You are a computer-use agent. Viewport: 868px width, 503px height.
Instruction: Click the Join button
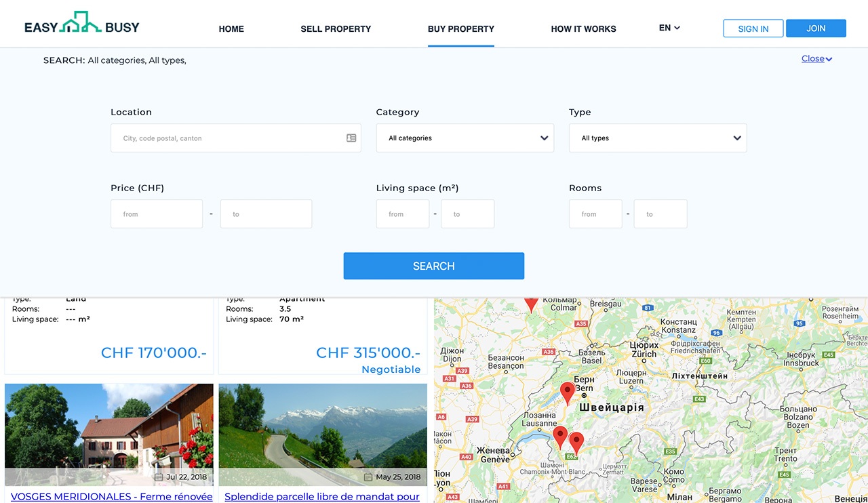pos(816,28)
